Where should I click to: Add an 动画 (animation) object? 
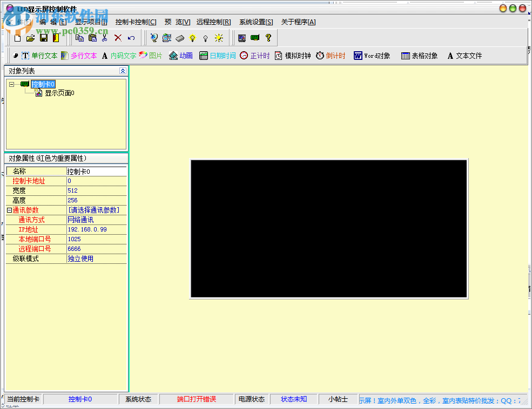[x=182, y=56]
